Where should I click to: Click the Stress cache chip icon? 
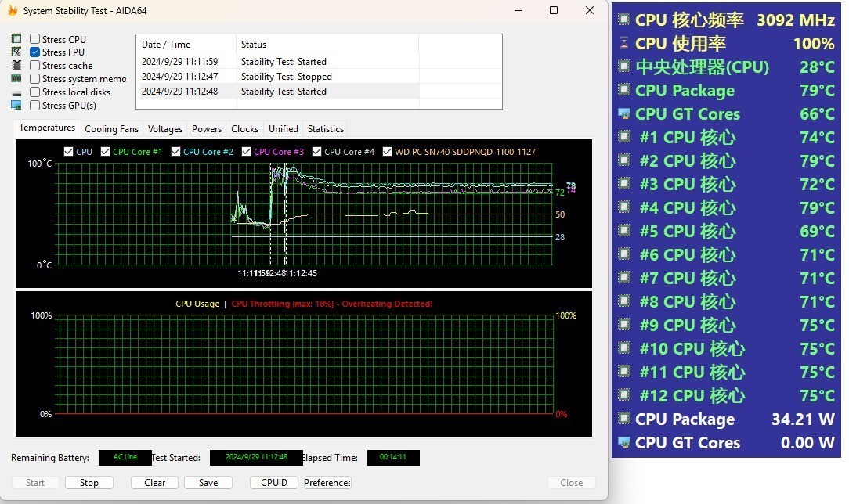[x=16, y=66]
